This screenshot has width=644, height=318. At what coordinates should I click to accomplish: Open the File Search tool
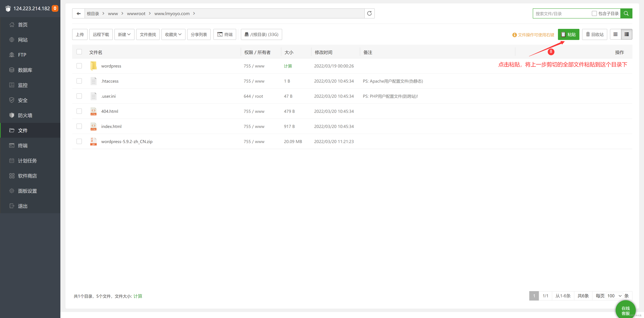(x=148, y=34)
